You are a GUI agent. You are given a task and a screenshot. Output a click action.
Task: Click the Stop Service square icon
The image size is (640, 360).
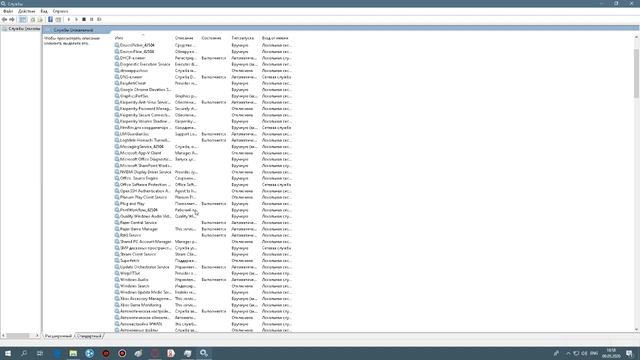pyautogui.click(x=84, y=20)
